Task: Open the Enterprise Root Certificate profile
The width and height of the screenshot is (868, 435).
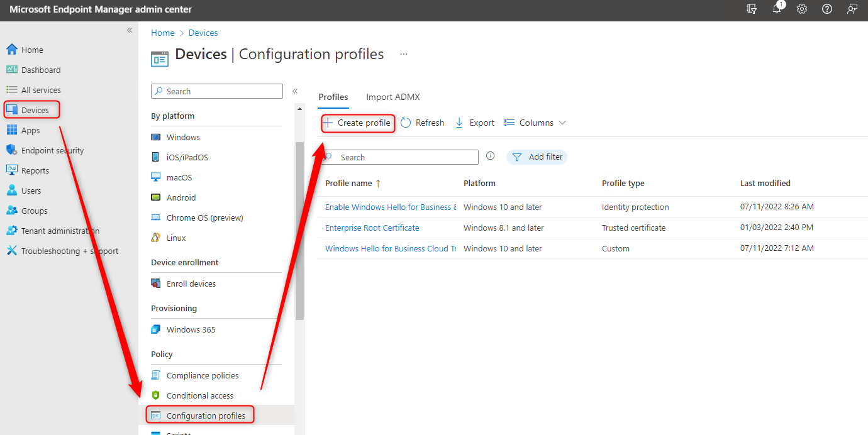Action: [372, 228]
